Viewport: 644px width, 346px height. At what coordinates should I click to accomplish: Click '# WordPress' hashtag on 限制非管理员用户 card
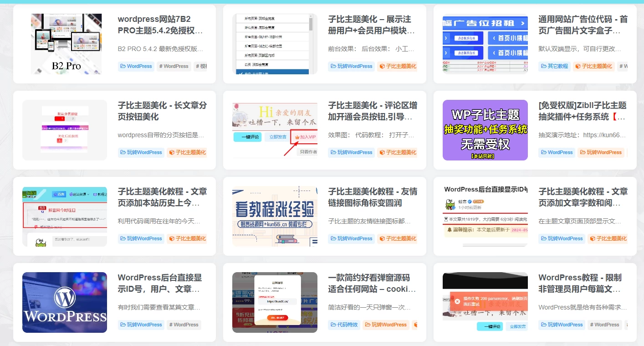click(x=604, y=325)
